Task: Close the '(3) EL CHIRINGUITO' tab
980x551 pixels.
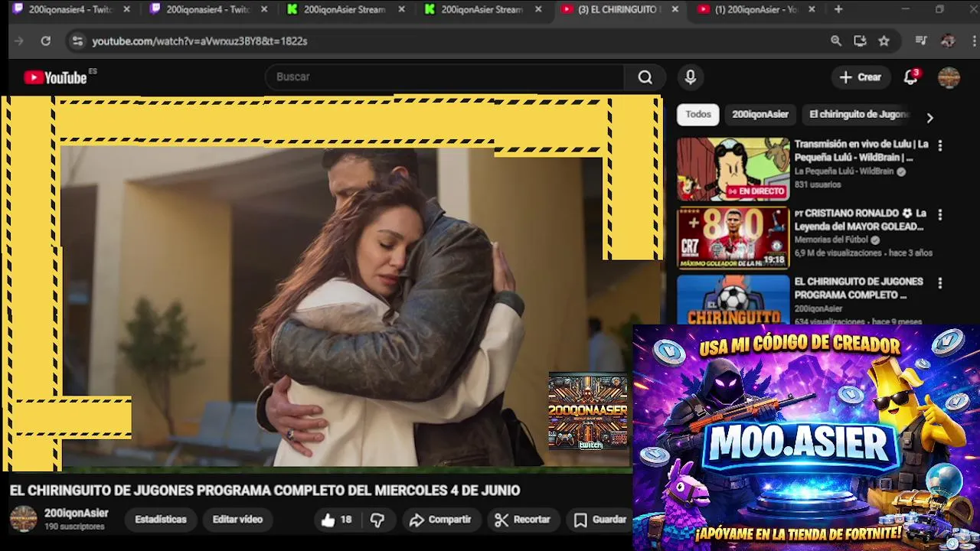Action: click(675, 10)
